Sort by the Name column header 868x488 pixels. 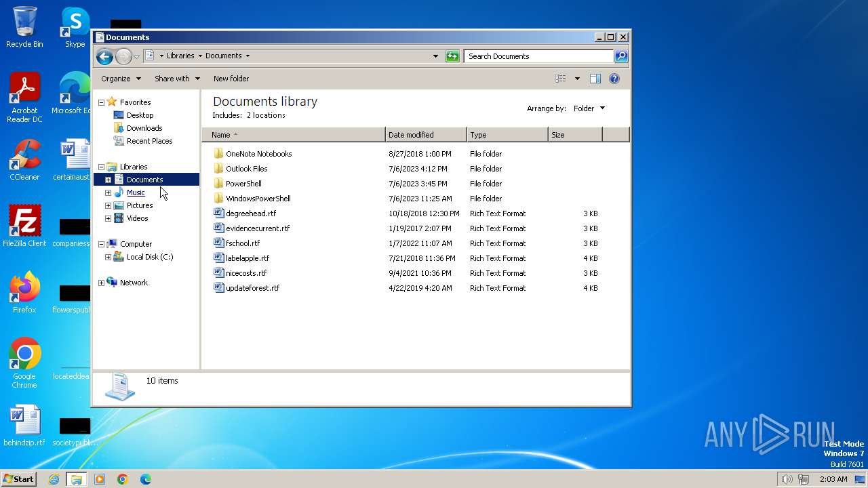[x=294, y=135]
